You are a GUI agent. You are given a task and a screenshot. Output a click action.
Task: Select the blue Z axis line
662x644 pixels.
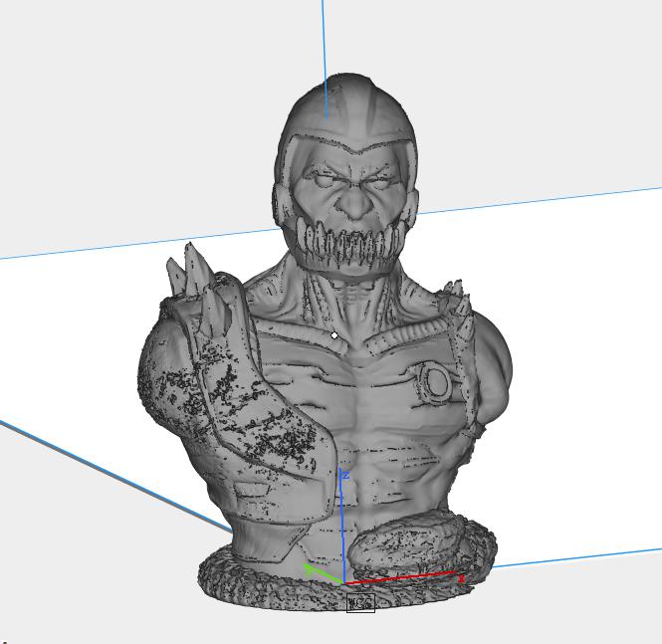[x=342, y=527]
